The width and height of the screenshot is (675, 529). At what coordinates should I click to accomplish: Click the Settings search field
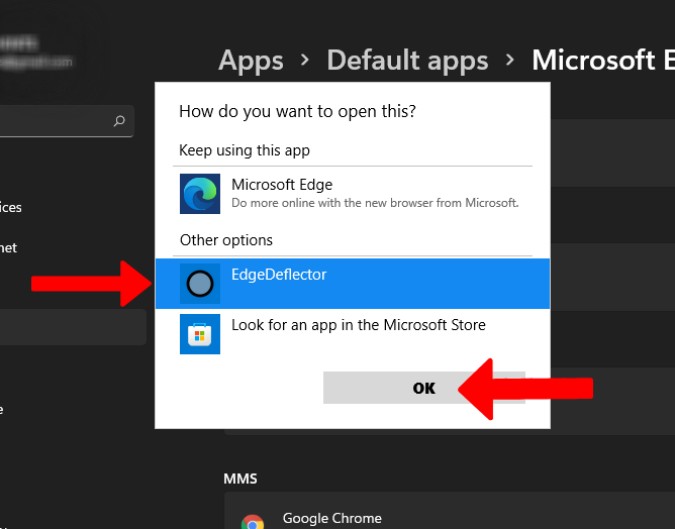(65, 121)
